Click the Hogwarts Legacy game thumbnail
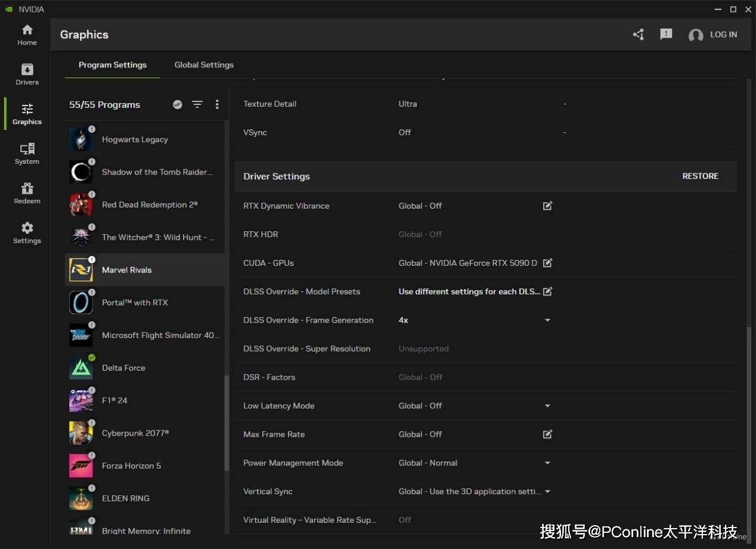This screenshot has height=549, width=756. point(81,139)
